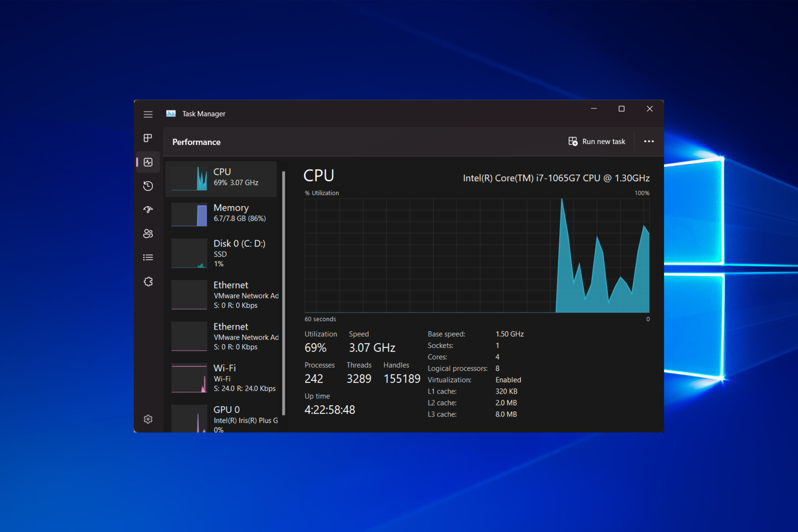Open the App history page
This screenshot has width=798, height=532.
coord(148,186)
